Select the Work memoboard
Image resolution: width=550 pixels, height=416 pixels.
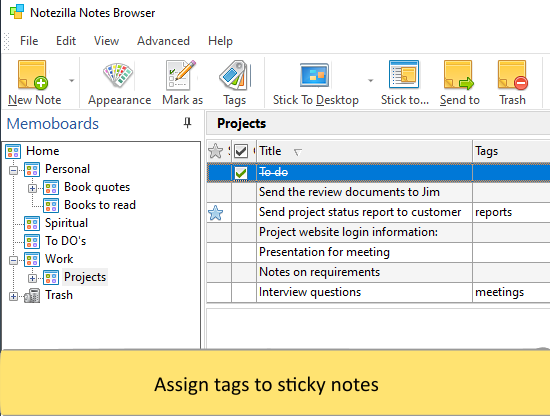(59, 259)
